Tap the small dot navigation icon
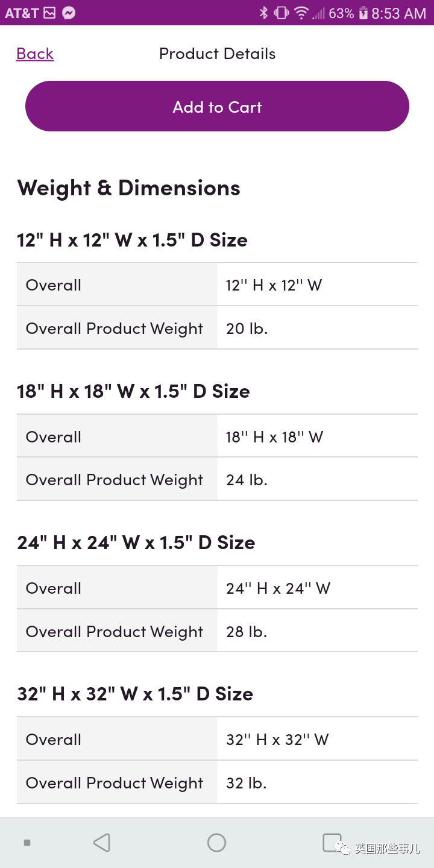Image resolution: width=434 pixels, height=868 pixels. pyautogui.click(x=27, y=842)
